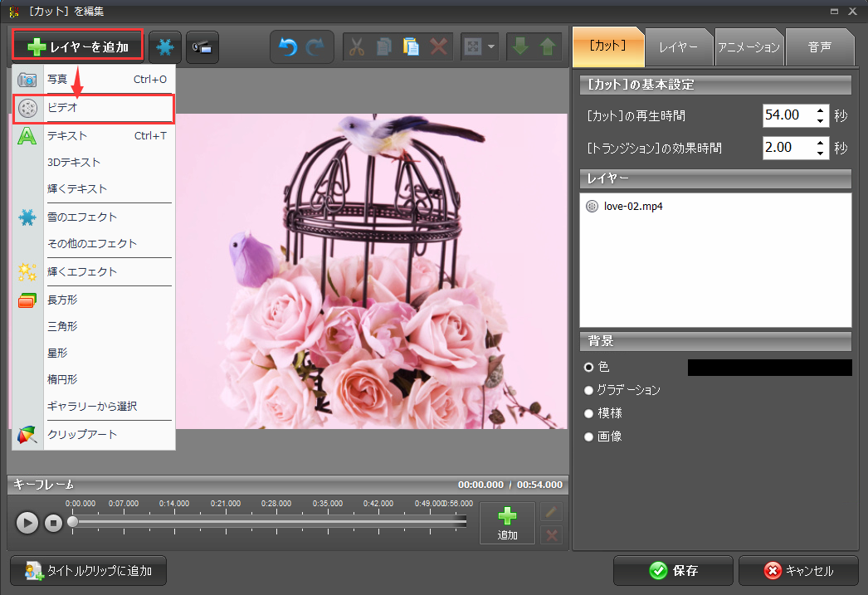Click the video camera toolbar icon

point(202,47)
